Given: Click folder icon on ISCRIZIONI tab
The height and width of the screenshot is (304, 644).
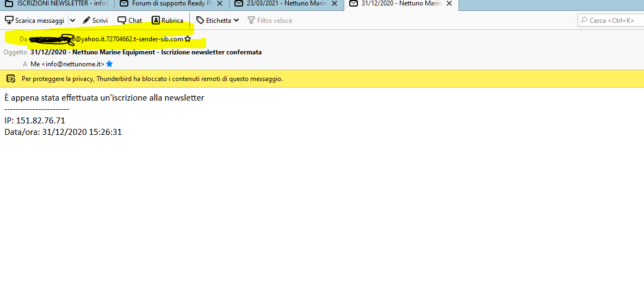Looking at the screenshot, I should tap(8, 4).
